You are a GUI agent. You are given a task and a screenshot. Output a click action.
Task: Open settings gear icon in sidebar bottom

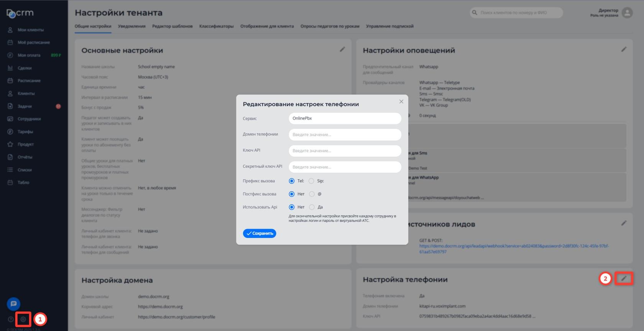coord(23,319)
